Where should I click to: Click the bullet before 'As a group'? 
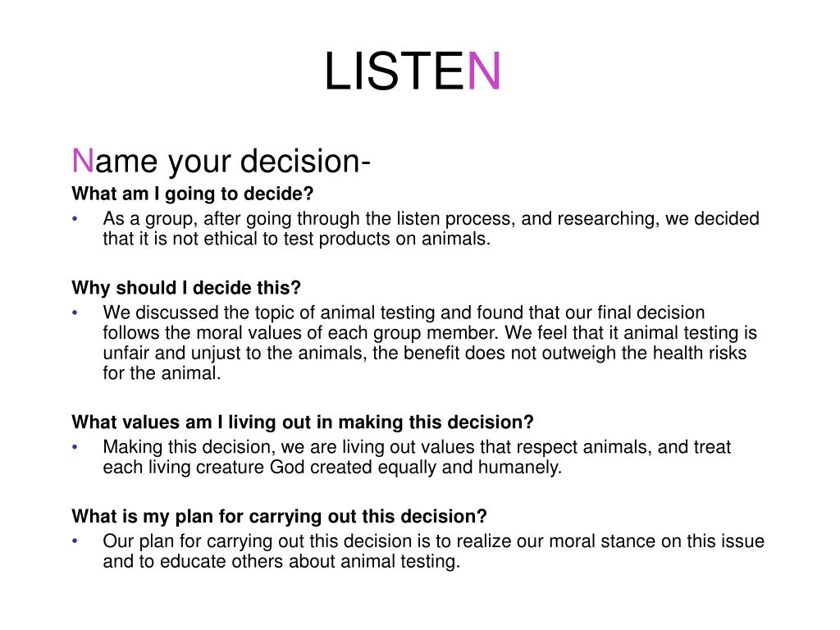click(x=75, y=218)
